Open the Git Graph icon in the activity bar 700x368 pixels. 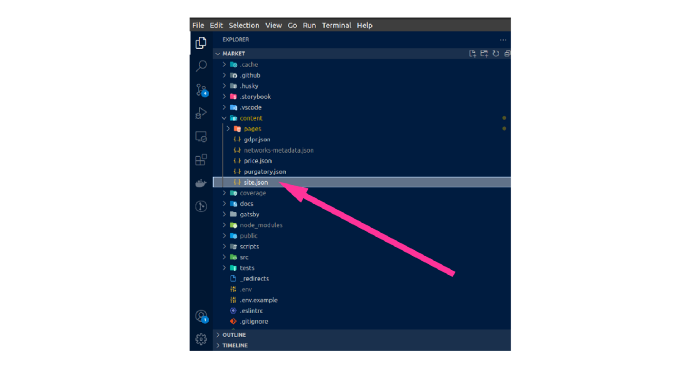pos(201,206)
